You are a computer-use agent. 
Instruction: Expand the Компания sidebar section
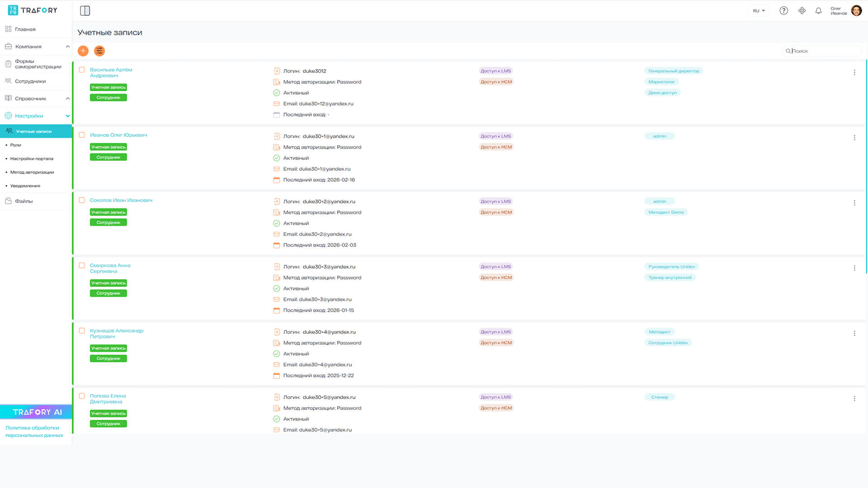click(36, 47)
